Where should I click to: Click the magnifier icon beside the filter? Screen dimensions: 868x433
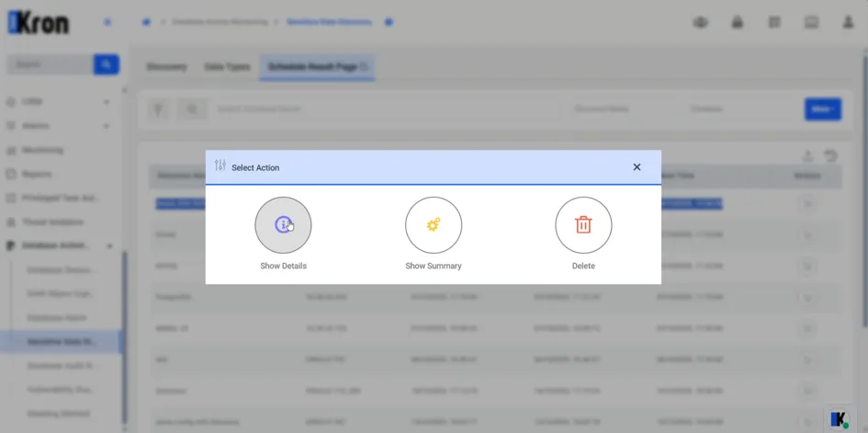tap(192, 109)
